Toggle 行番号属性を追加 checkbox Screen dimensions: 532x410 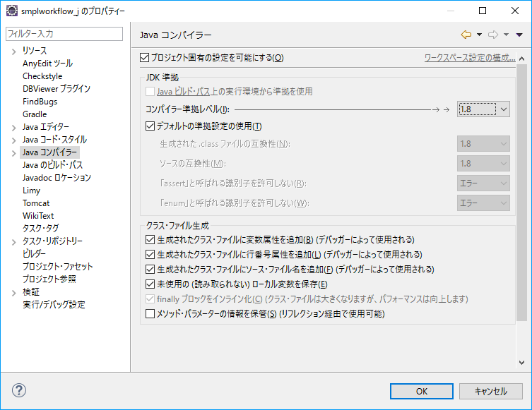[x=150, y=255]
